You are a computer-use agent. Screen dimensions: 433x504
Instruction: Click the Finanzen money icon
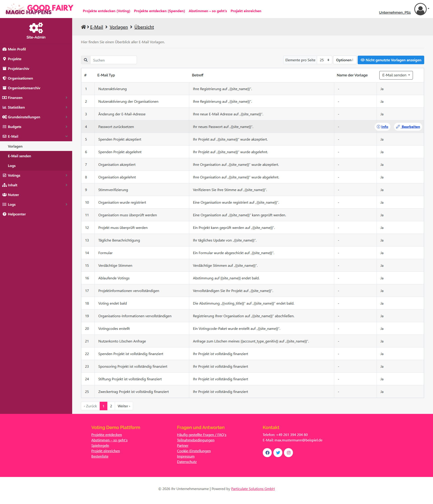4,98
